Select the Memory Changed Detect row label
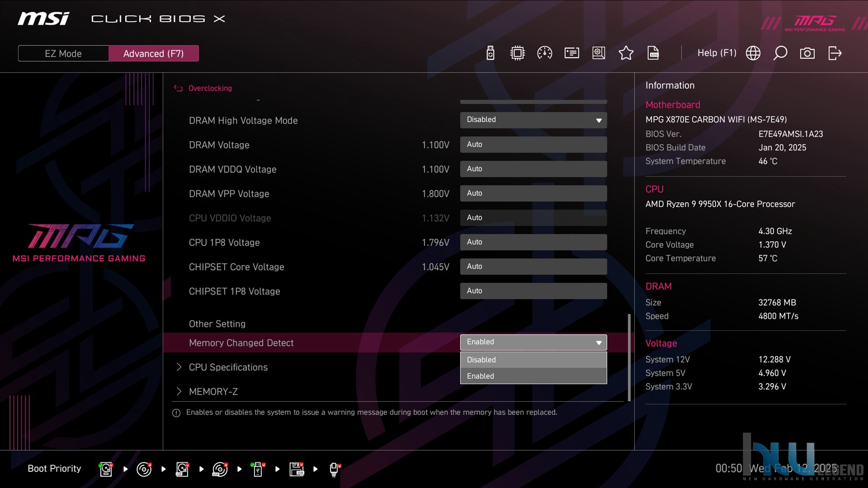 [241, 343]
